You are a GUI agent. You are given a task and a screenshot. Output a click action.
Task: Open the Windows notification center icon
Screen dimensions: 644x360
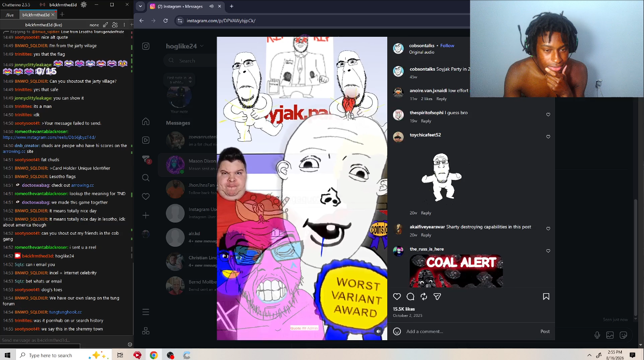[x=632, y=355]
